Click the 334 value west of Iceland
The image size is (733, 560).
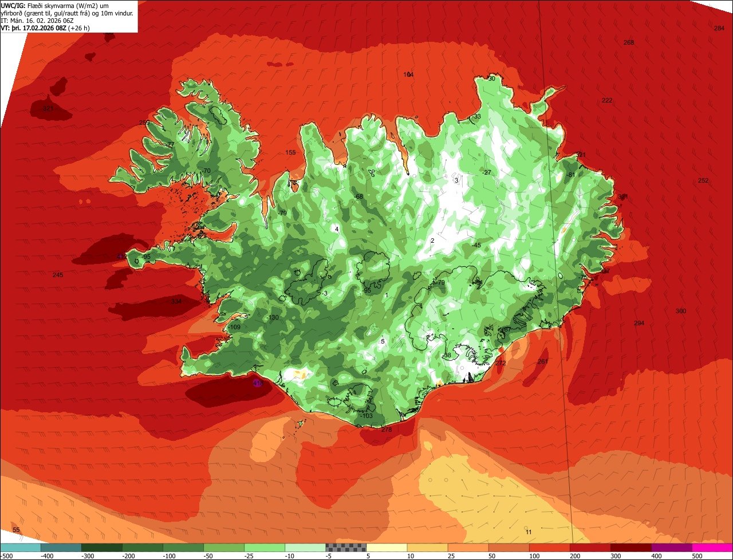point(176,301)
